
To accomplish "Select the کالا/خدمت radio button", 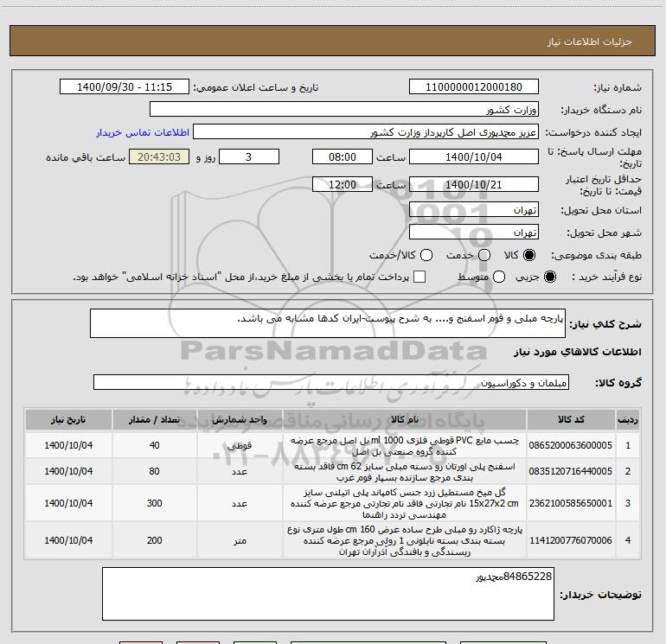I will [x=426, y=255].
